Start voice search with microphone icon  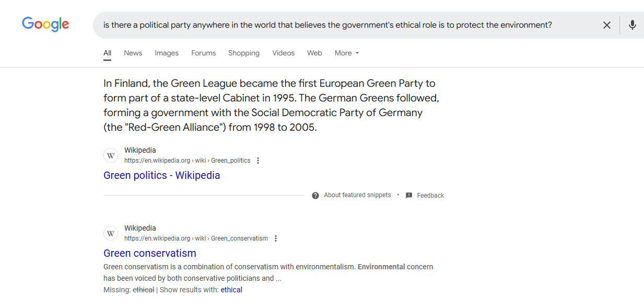[x=632, y=25]
